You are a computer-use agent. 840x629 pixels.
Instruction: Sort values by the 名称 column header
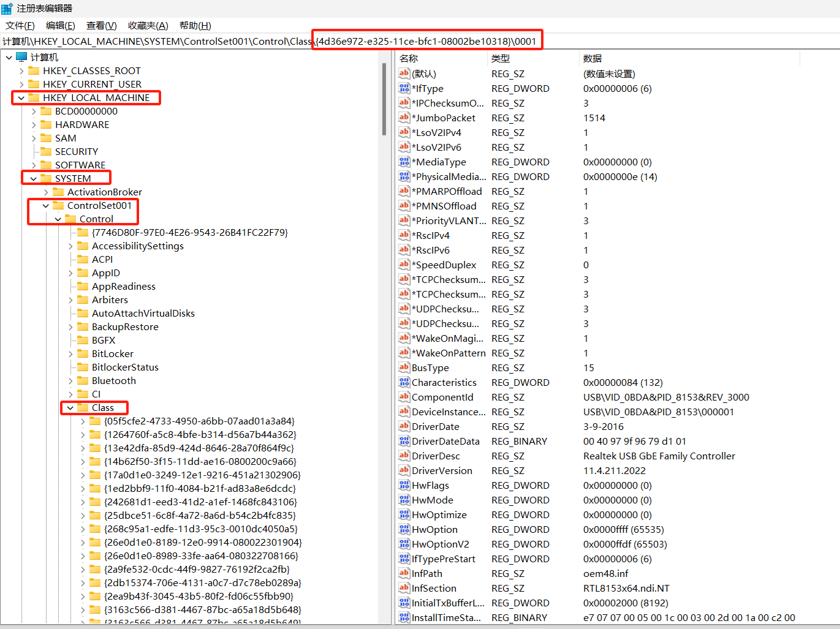tap(409, 58)
